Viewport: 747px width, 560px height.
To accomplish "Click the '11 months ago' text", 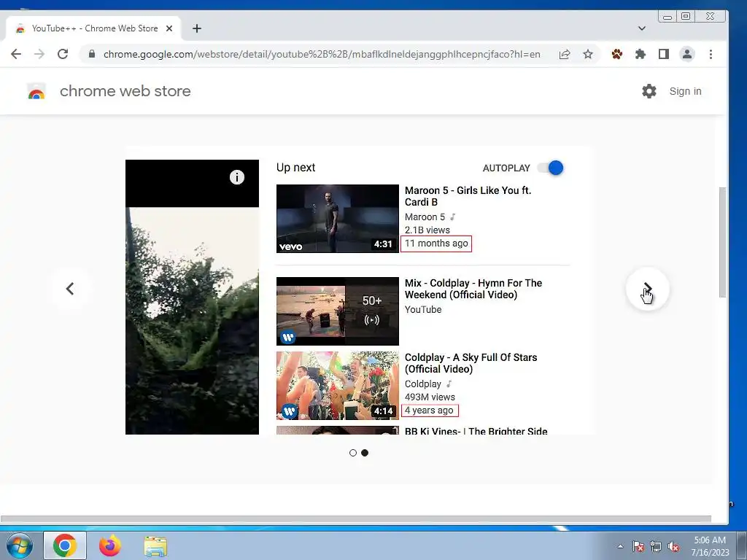I will [x=436, y=244].
